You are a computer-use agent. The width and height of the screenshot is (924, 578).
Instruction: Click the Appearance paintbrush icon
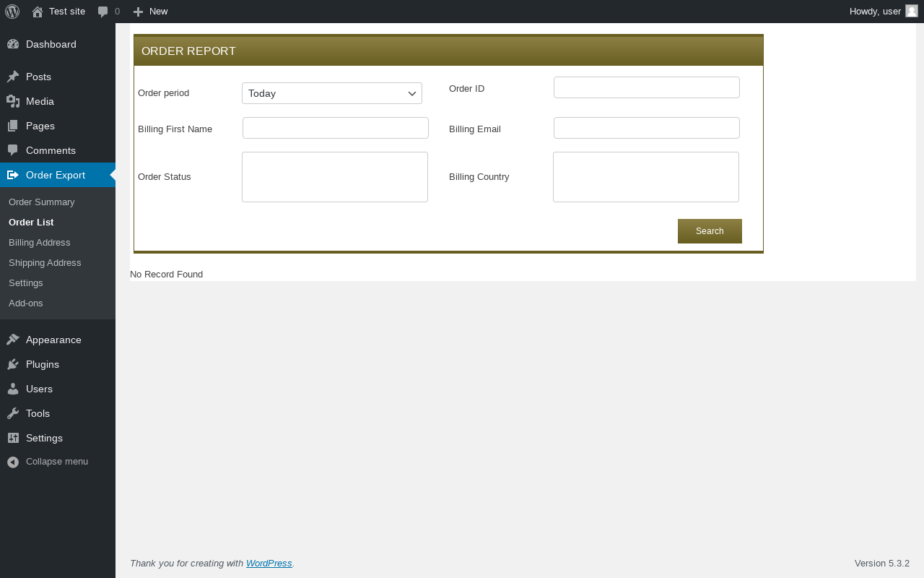13,340
